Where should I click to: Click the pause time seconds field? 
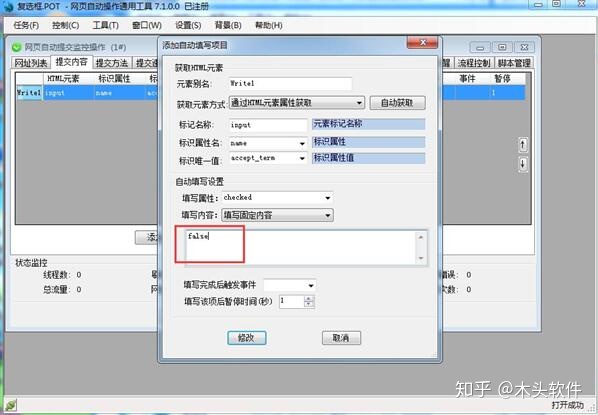(292, 301)
